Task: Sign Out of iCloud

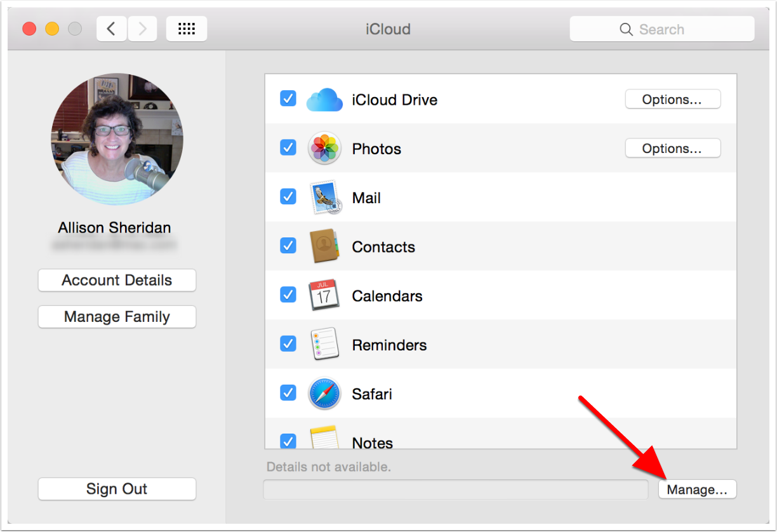Action: [x=117, y=489]
